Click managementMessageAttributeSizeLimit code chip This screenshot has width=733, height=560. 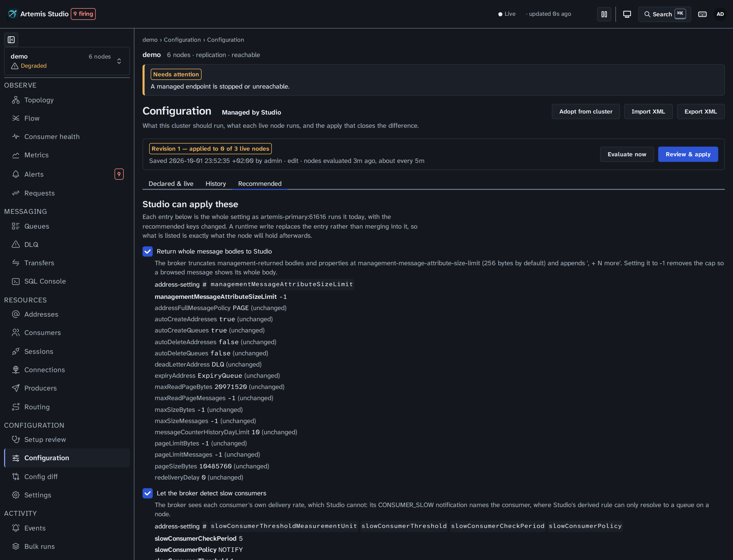(282, 284)
